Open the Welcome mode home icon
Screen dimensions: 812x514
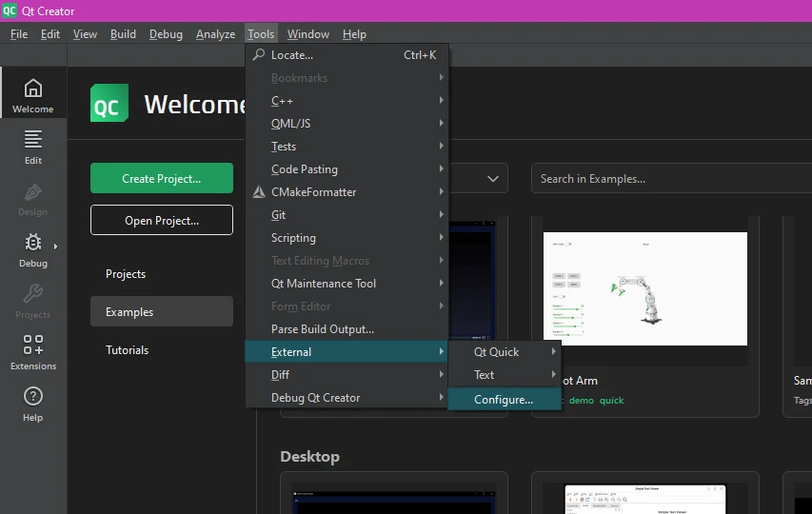coord(33,89)
